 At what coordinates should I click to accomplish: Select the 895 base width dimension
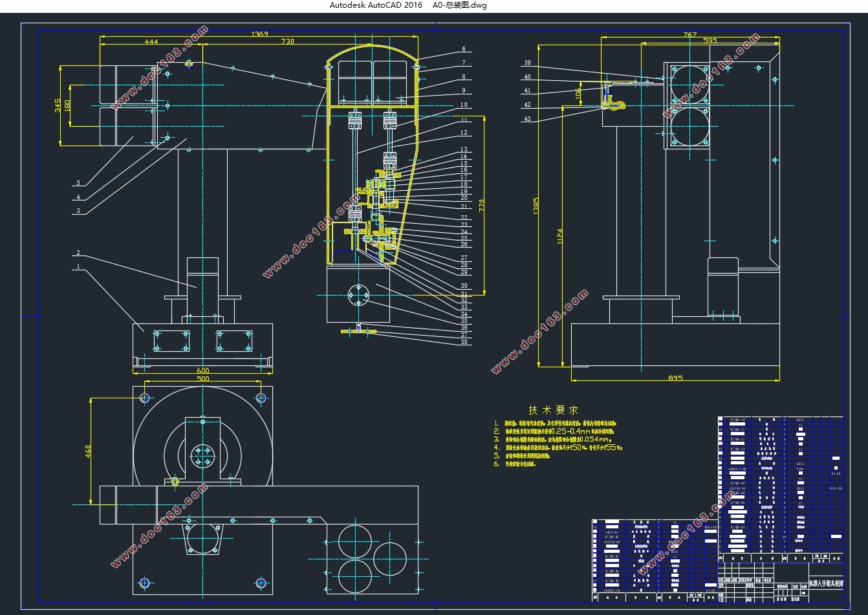click(675, 378)
